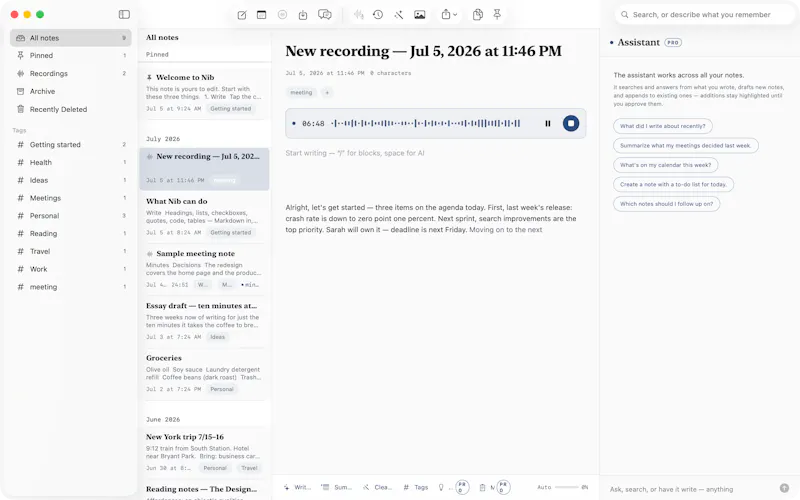800x500 pixels.
Task: Click the PRO badge next to Assistant
Action: 673,42
